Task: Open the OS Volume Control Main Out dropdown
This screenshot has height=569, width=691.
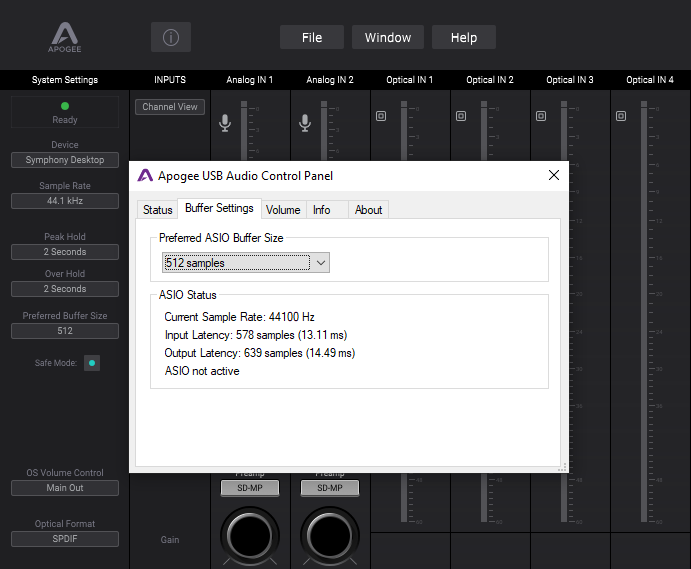Action: click(x=65, y=488)
